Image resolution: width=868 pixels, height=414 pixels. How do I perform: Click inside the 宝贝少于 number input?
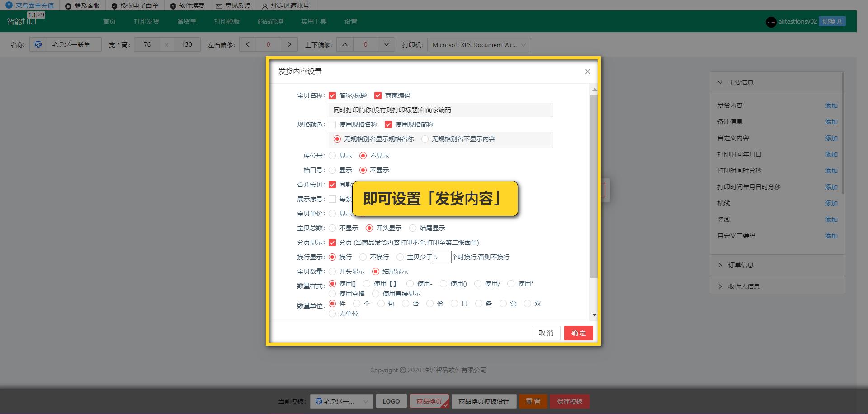tap(442, 257)
